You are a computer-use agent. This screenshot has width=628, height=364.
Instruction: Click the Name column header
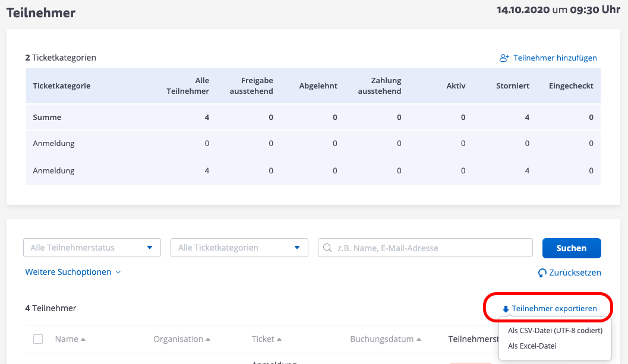(67, 339)
